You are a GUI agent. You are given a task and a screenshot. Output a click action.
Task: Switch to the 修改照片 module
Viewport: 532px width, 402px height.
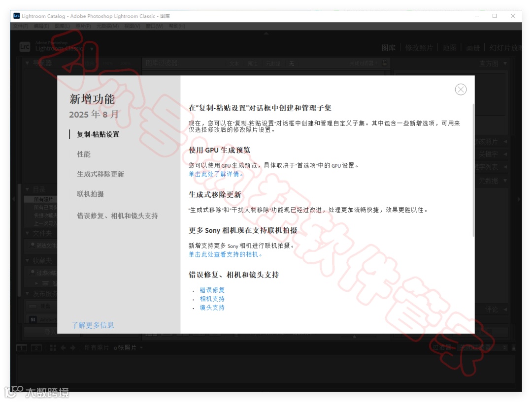(x=419, y=48)
